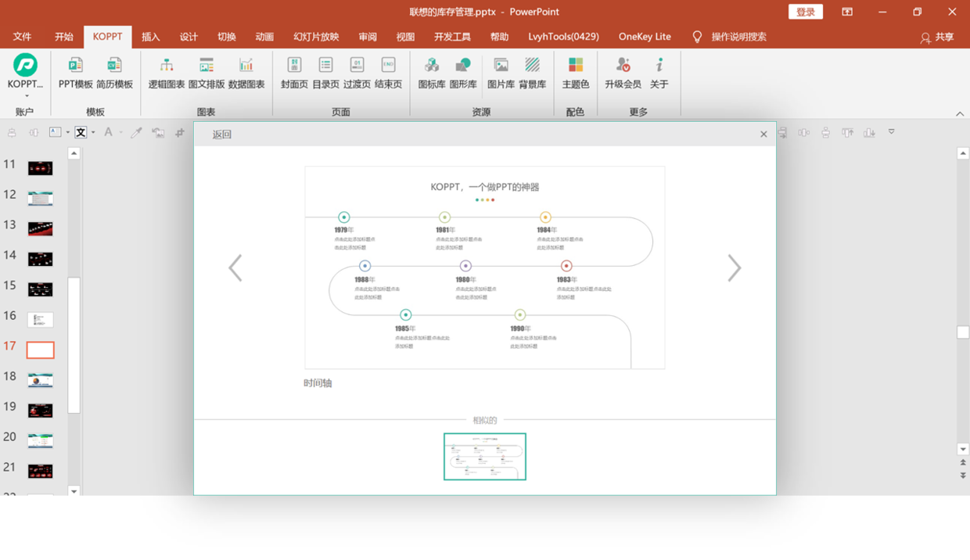The image size is (970, 560).
Task: Open the LvyhTools(0429) tab
Action: [563, 37]
